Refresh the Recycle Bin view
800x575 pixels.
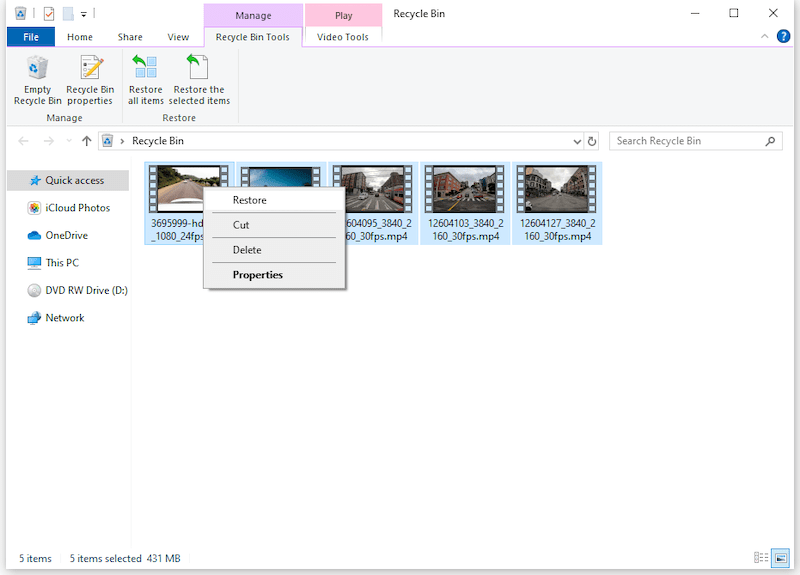coord(592,141)
